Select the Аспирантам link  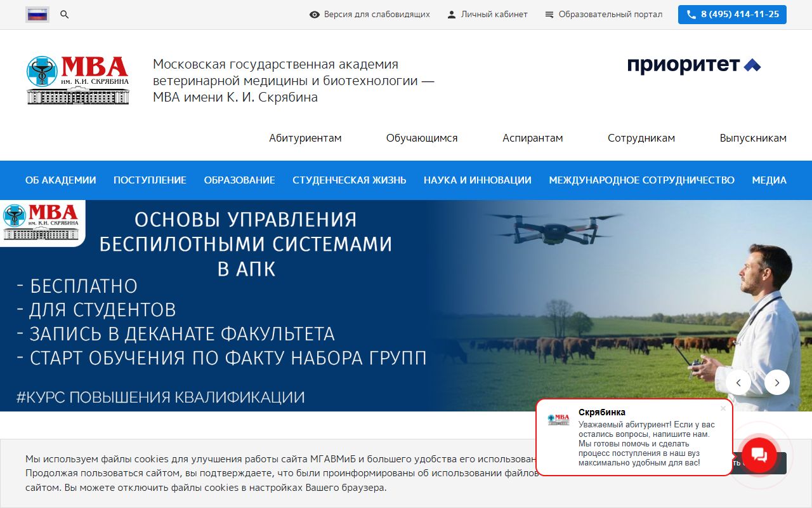tap(533, 138)
